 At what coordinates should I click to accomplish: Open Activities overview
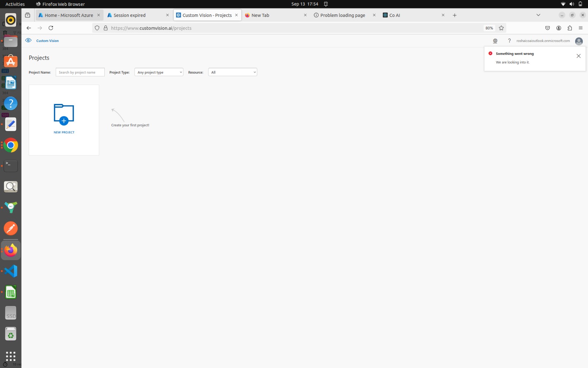click(x=15, y=4)
